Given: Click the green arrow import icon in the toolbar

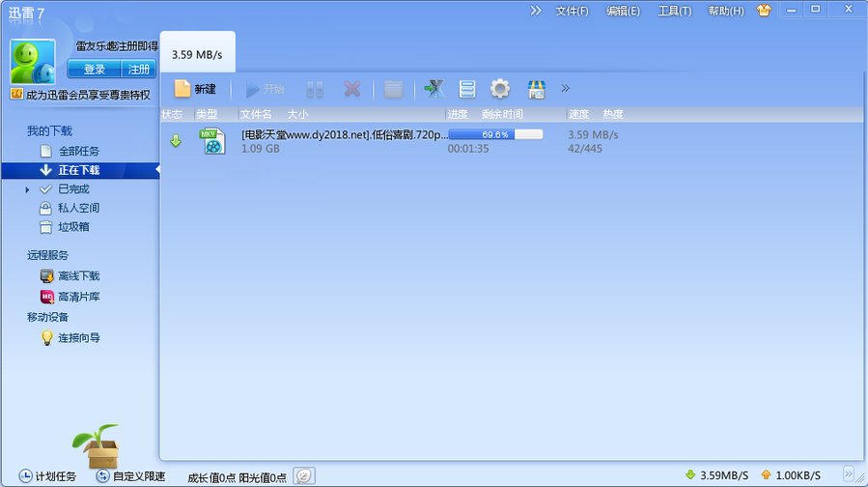Looking at the screenshot, I should [434, 89].
